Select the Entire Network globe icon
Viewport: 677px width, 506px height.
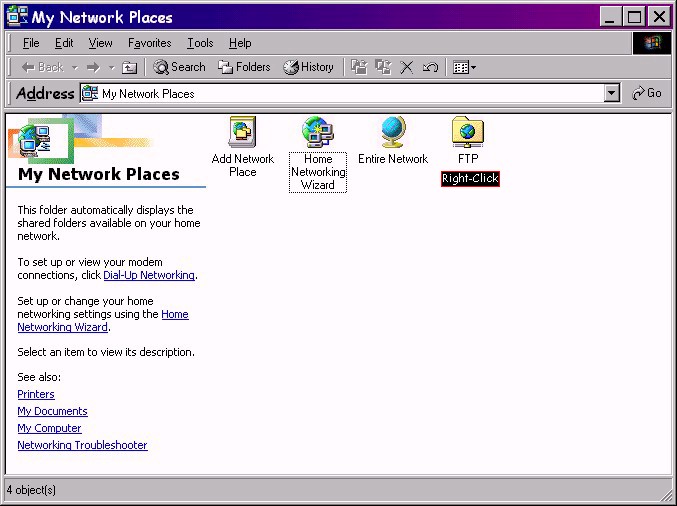393,133
